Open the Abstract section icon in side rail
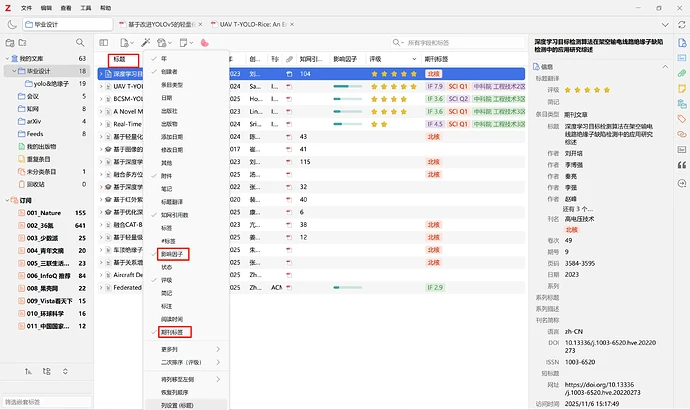Screen dimensions: 690x410 [x=682, y=58]
